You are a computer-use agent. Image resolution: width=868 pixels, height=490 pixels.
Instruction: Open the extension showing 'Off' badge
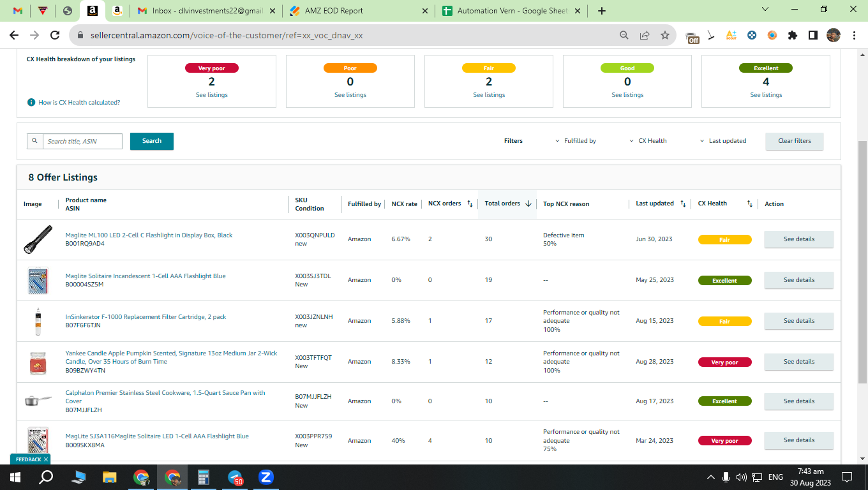[692, 36]
